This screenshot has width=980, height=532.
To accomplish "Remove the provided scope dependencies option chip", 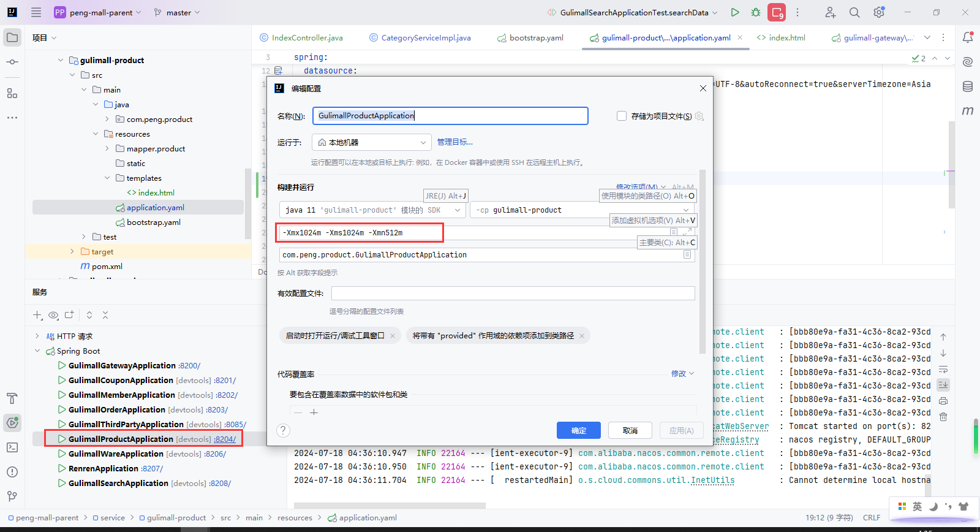I will (582, 336).
